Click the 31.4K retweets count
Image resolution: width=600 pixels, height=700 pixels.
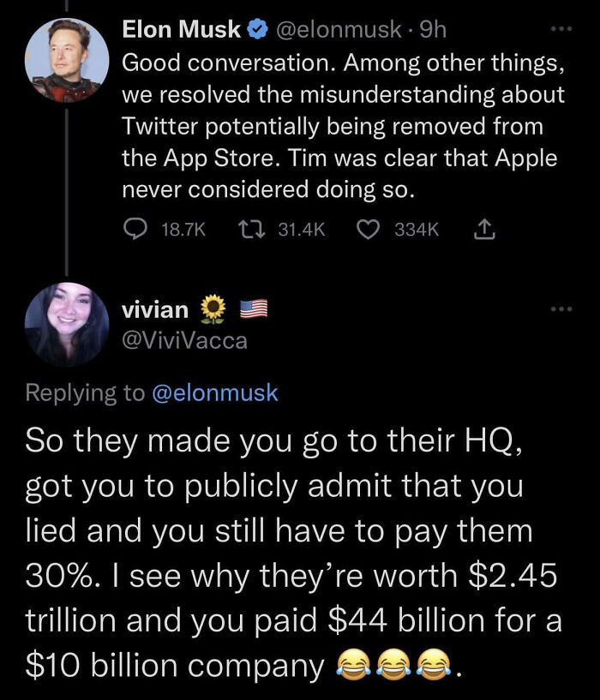tap(302, 230)
